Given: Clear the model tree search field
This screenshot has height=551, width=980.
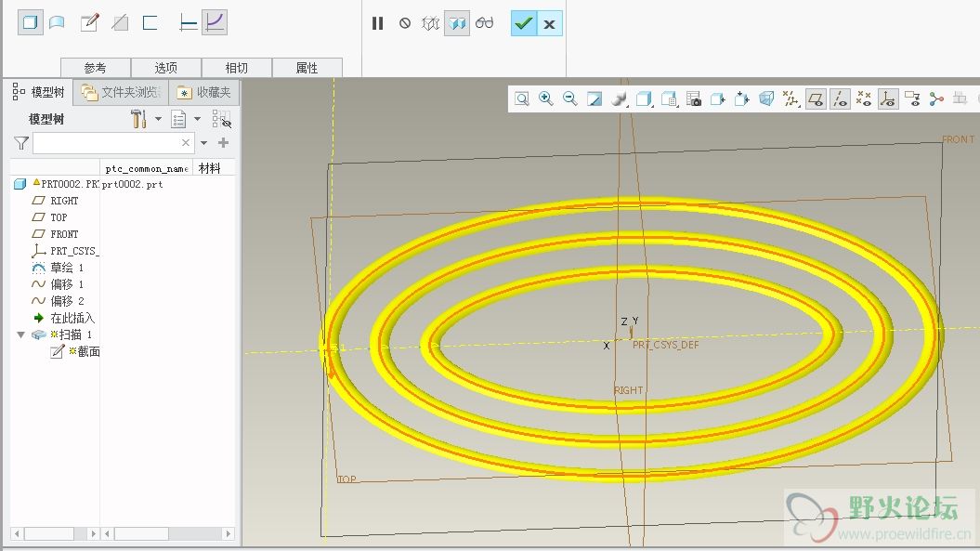Looking at the screenshot, I should 186,143.
